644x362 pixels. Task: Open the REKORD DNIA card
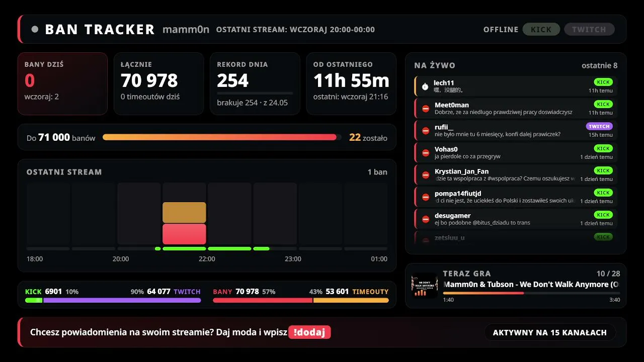(255, 84)
